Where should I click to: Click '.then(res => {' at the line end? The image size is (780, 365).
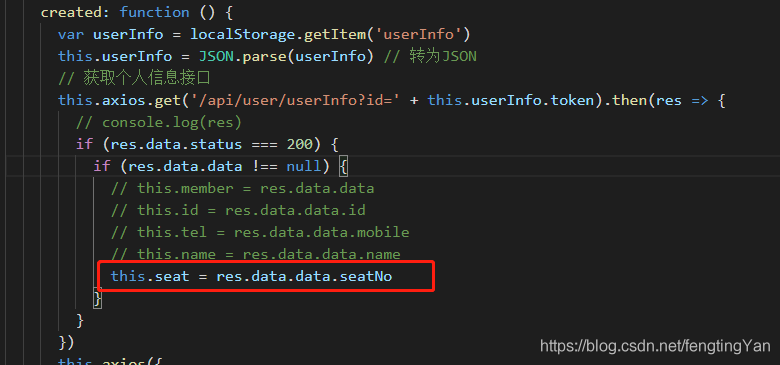click(x=665, y=100)
